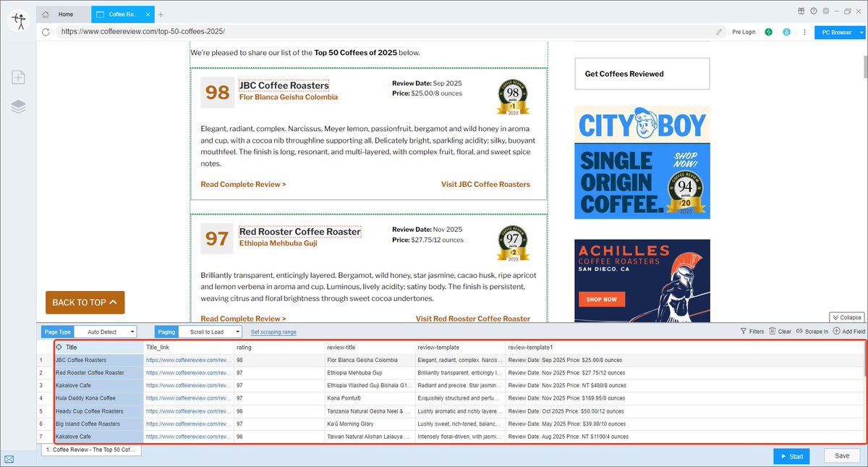Click the target icon in Title column header

59,348
